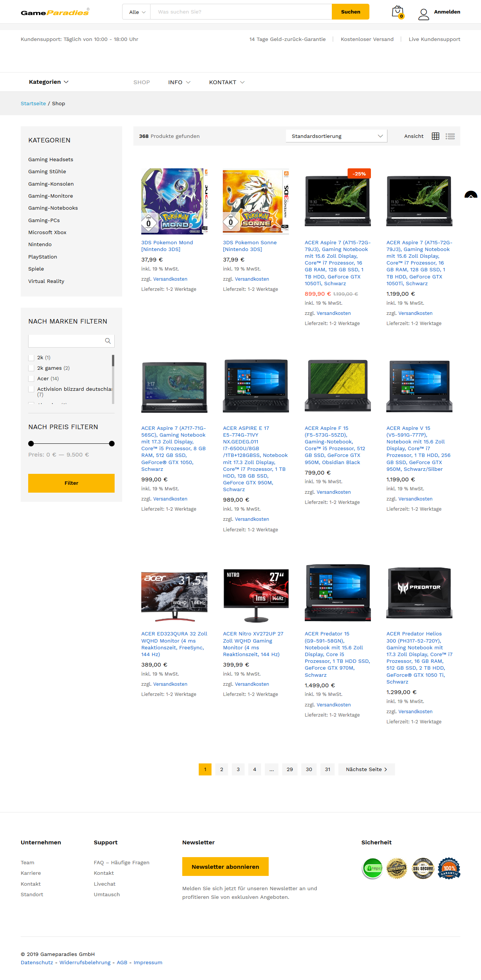
Task: Switch to list view icon
Action: [x=450, y=136]
